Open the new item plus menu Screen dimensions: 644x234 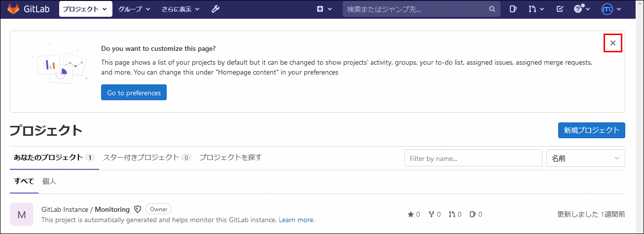coord(324,9)
